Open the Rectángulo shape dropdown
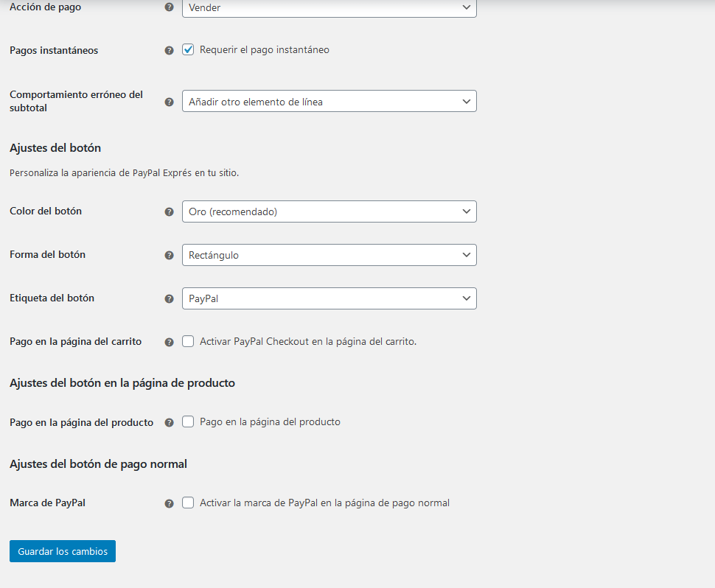The image size is (715, 588). tap(329, 255)
